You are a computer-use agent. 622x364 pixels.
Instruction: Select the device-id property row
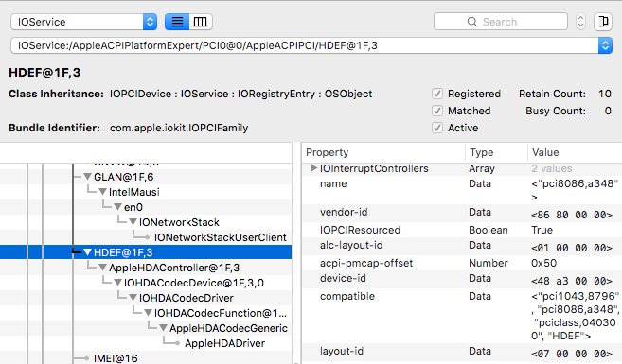(462, 279)
